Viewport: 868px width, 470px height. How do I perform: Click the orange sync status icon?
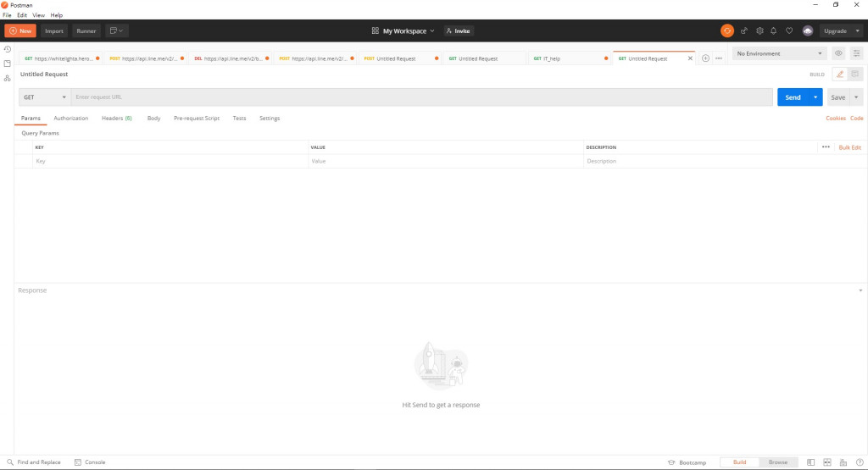[727, 31]
